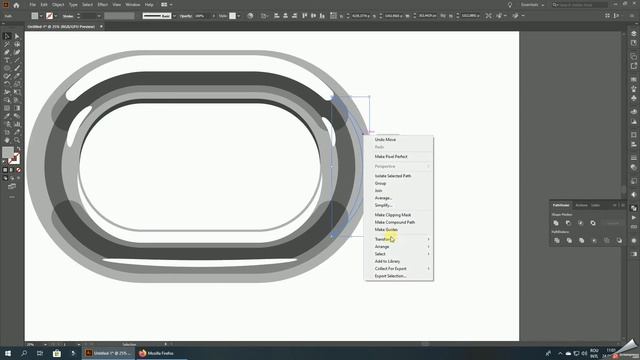Viewport: 640px width, 360px height.
Task: Click Minus Back in Pathfinders row
Action: [619, 240]
